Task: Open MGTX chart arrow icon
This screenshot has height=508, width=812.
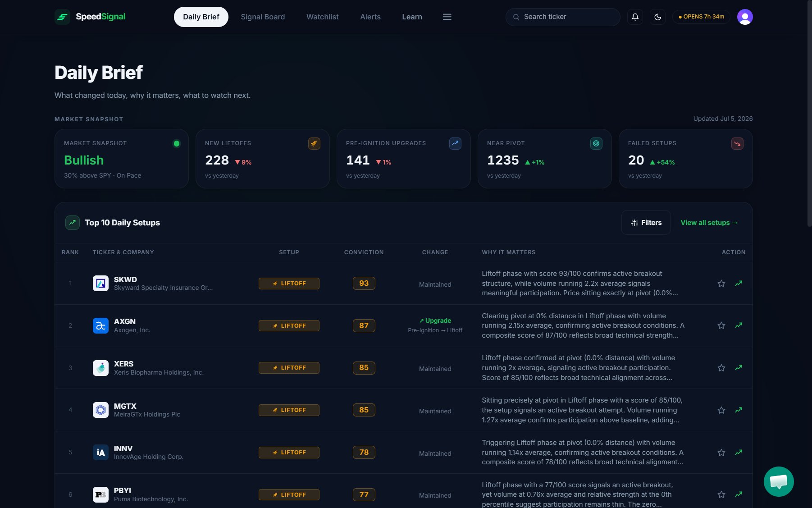Action: coord(739,410)
